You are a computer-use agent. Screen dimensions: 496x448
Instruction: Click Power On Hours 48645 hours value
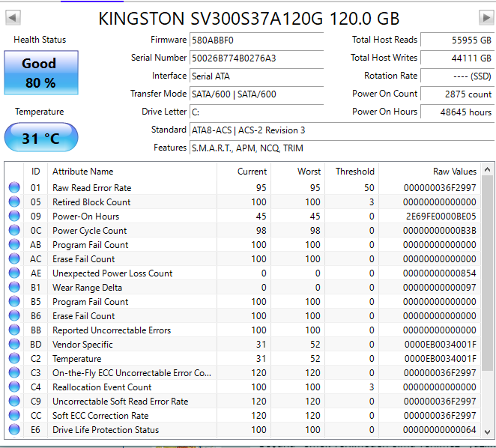tap(457, 112)
